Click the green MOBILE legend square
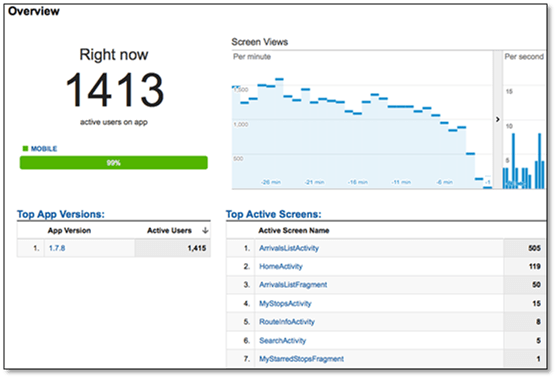 tap(25, 149)
